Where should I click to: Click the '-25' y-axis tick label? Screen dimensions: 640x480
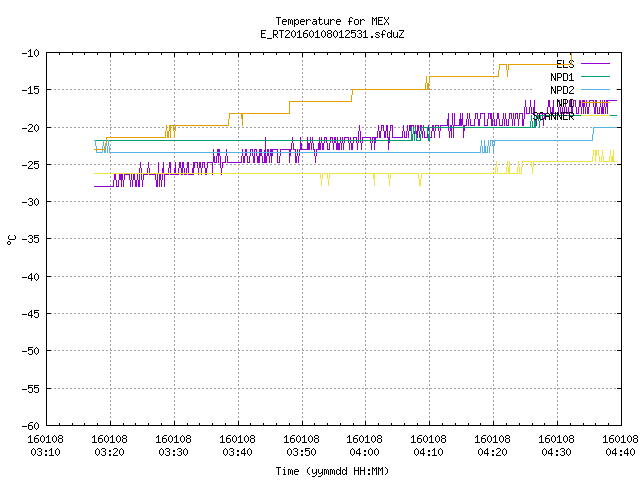pyautogui.click(x=31, y=165)
